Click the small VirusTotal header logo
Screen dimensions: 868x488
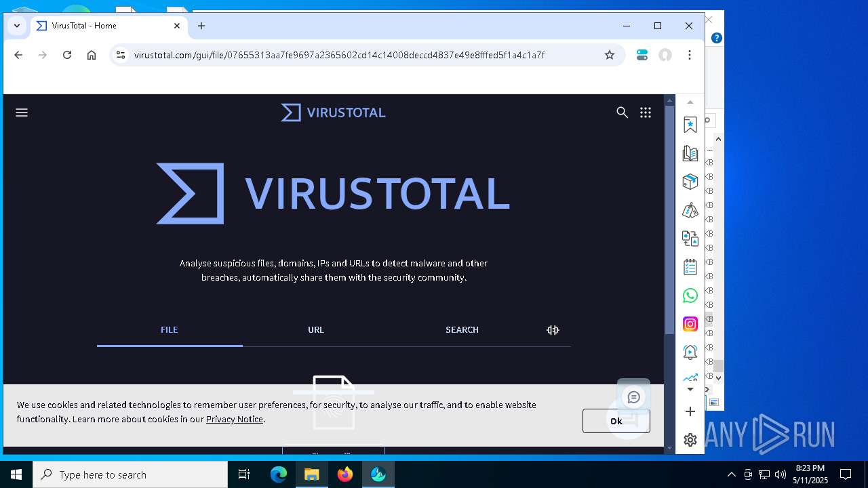(x=333, y=113)
